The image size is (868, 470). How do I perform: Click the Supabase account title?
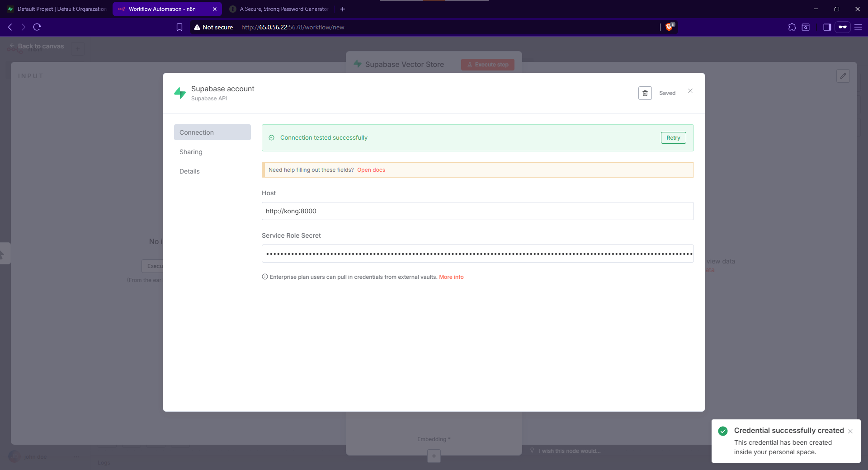pyautogui.click(x=223, y=89)
